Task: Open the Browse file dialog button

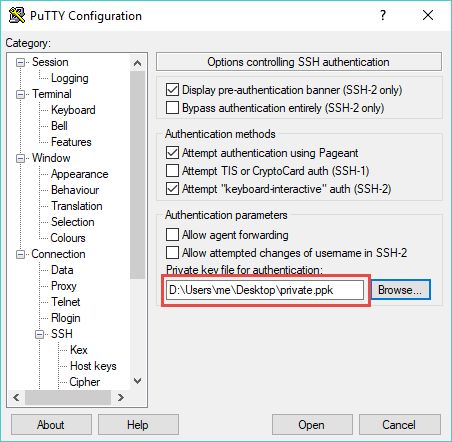Action: 400,290
